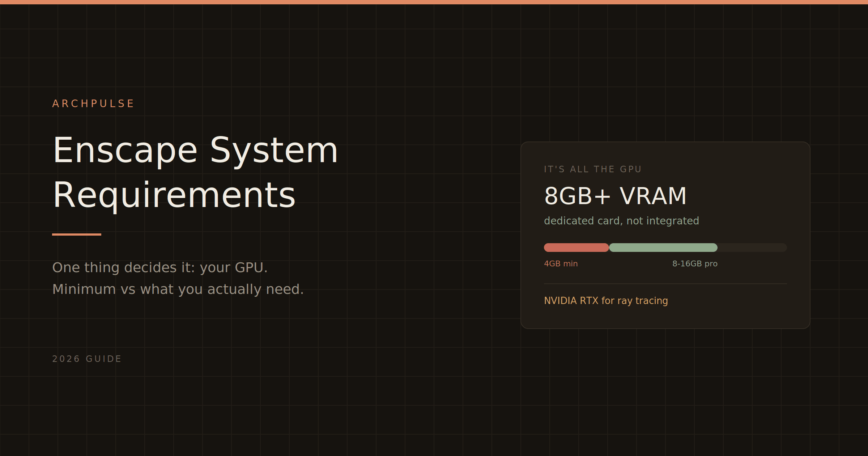868x456 pixels.
Task: Click "Minimum vs what you actually need."
Action: [178, 289]
